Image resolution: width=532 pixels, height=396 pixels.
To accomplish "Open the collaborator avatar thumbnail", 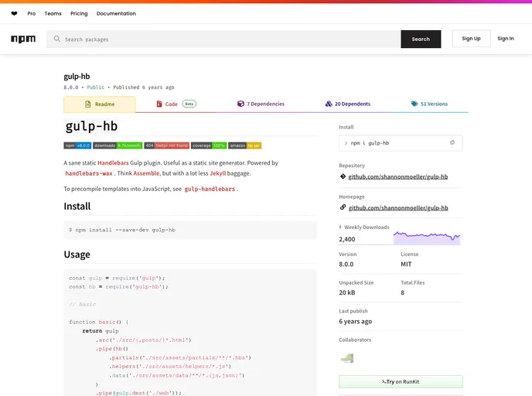I will click(x=346, y=358).
